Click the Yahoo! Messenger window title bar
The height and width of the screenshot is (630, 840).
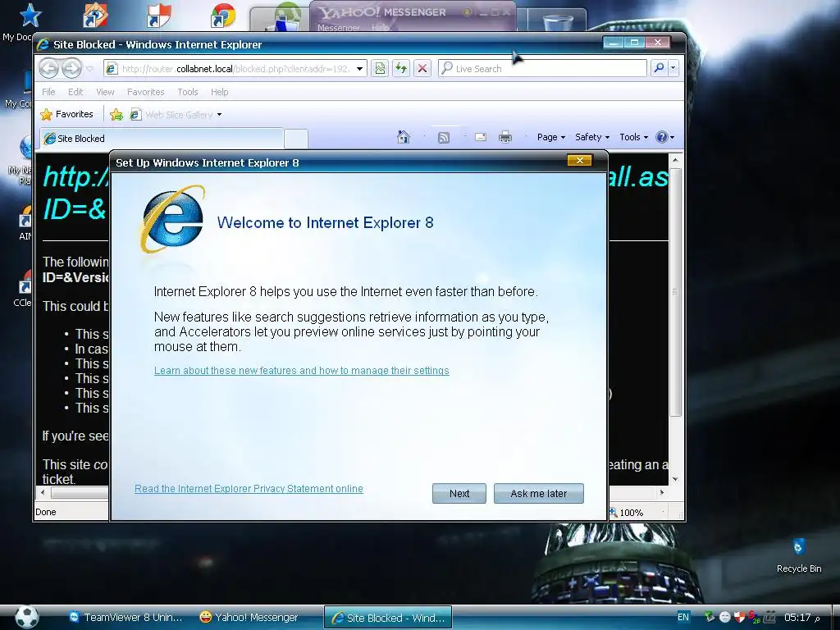tap(413, 11)
